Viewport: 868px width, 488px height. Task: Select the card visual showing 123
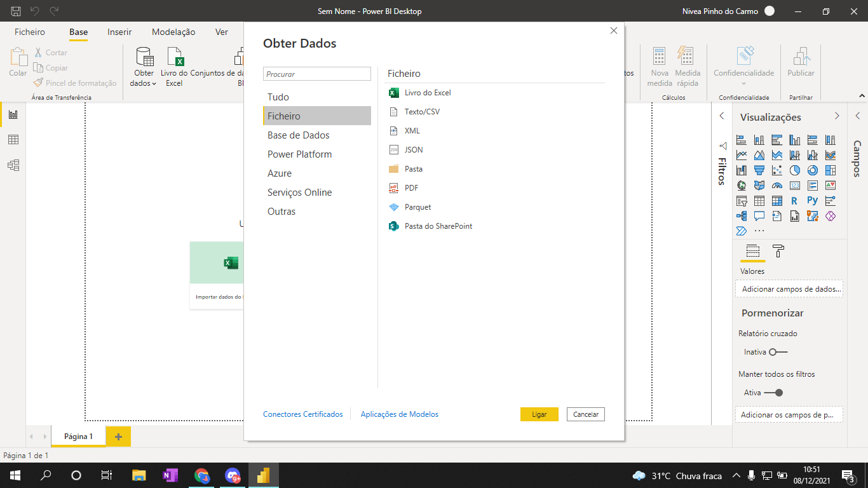point(794,186)
